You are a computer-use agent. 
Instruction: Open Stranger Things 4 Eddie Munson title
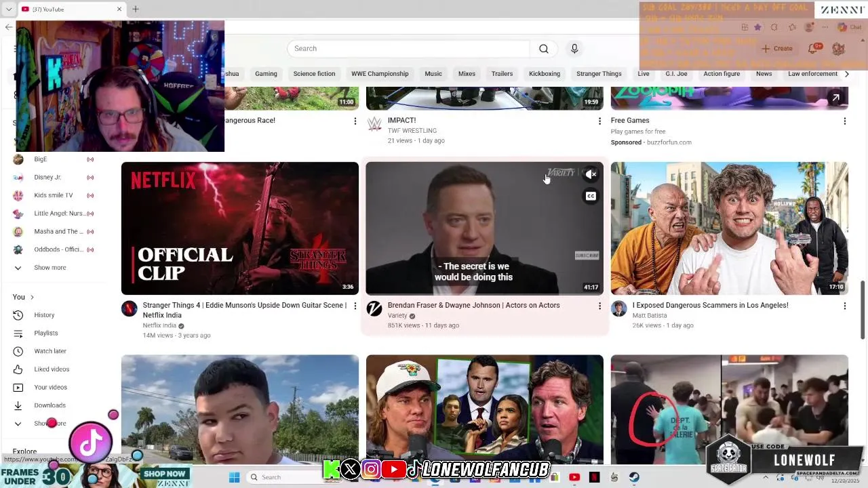pyautogui.click(x=245, y=310)
